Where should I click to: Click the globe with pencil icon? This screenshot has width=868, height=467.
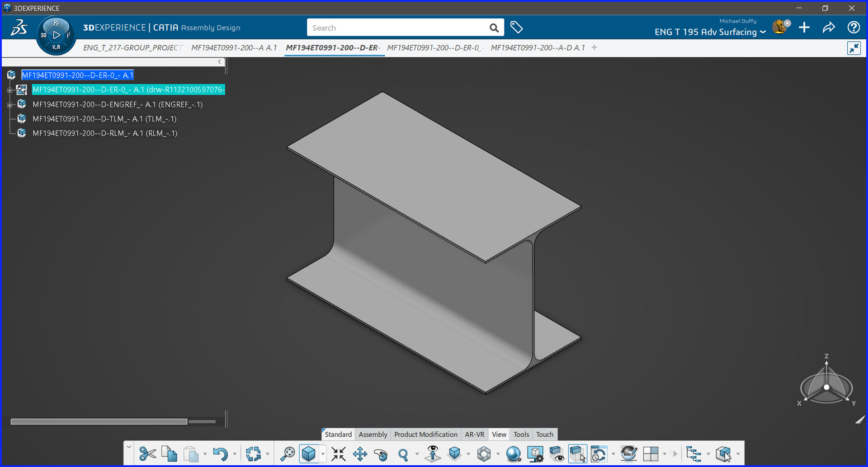pos(629,454)
